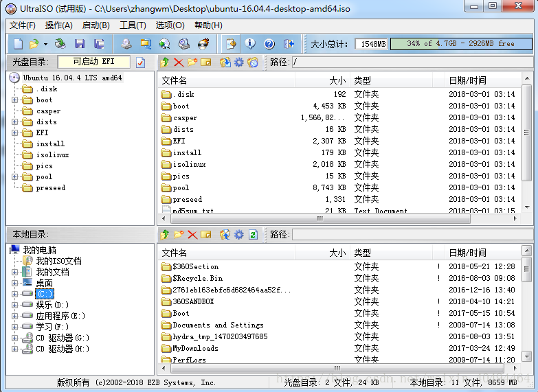
Task: Click the 可启动 EFI boot type field
Action: point(94,62)
